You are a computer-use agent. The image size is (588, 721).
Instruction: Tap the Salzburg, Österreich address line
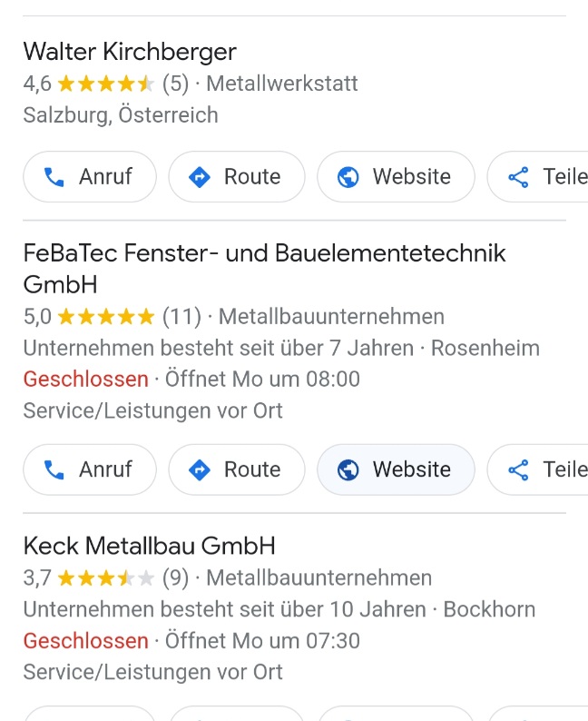pos(121,115)
